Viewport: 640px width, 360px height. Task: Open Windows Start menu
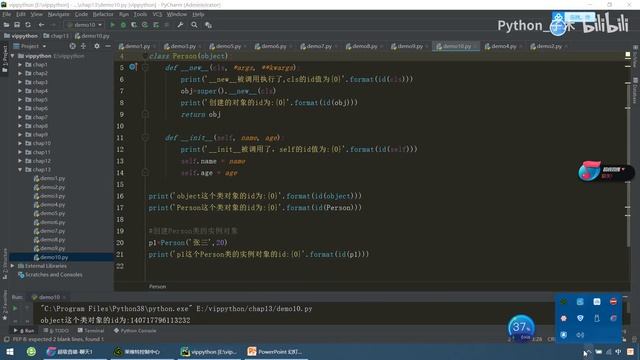coord(10,351)
